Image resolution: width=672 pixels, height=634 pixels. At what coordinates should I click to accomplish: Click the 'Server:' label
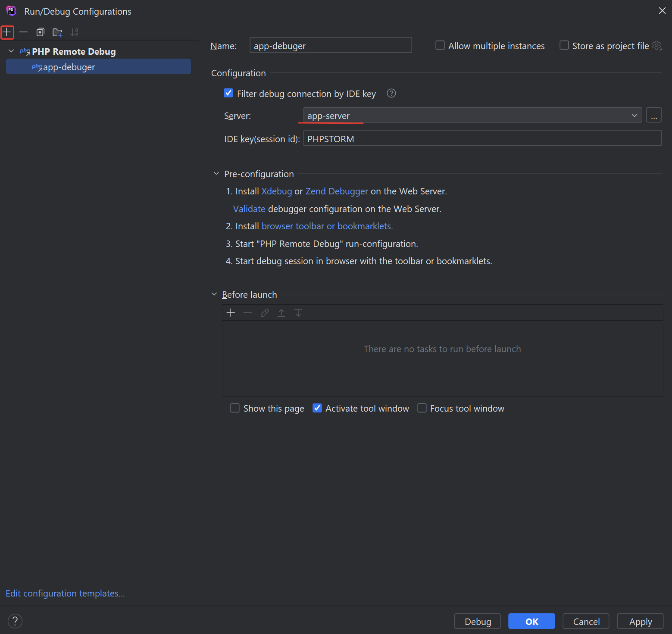[238, 116]
